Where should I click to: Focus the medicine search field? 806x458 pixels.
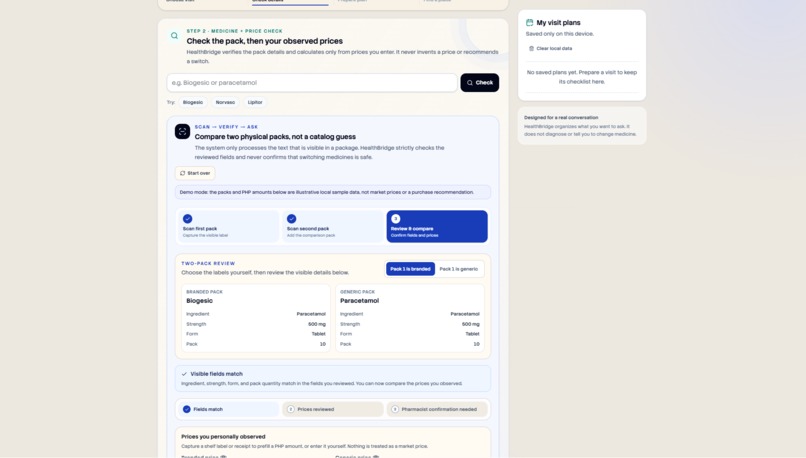pos(312,83)
